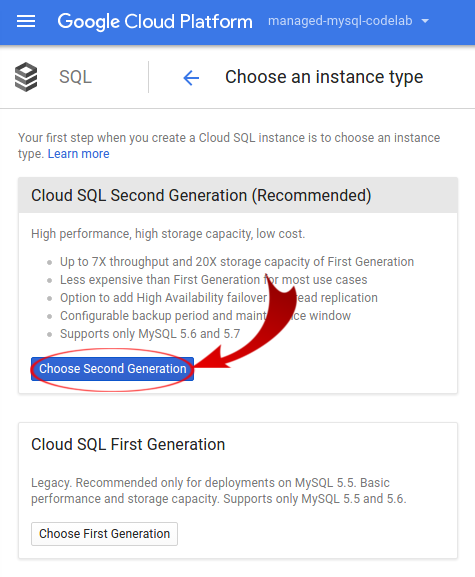Click 'Supports only MySQL 5.6 and 5.7' bullet
The image size is (475, 577).
click(150, 334)
